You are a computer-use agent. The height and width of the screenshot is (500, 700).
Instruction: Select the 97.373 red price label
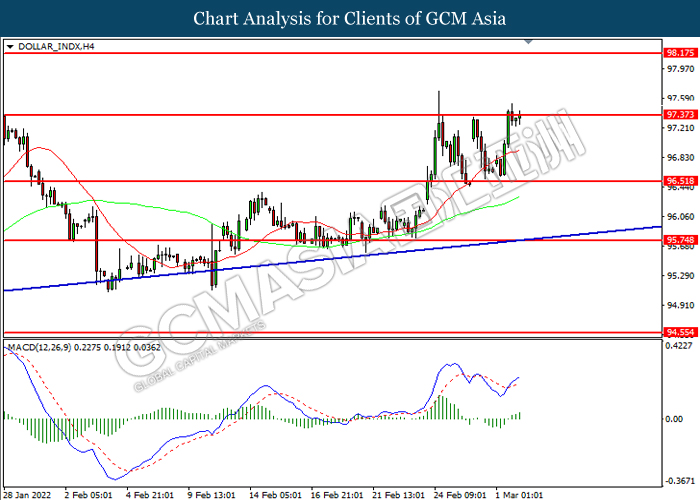(680, 115)
